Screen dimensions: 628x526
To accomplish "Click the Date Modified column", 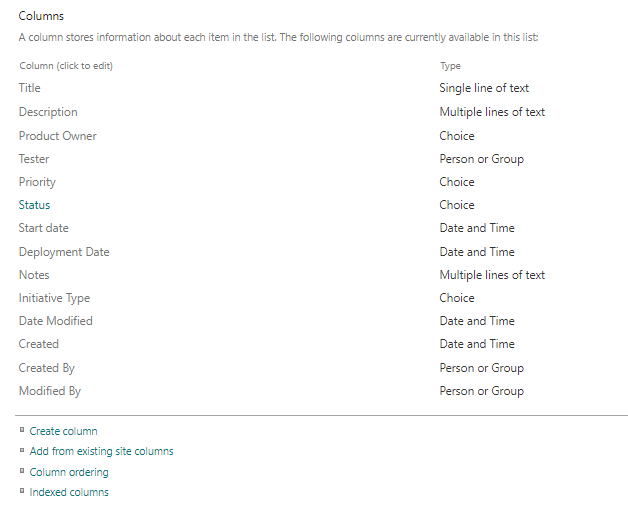I will point(56,320).
